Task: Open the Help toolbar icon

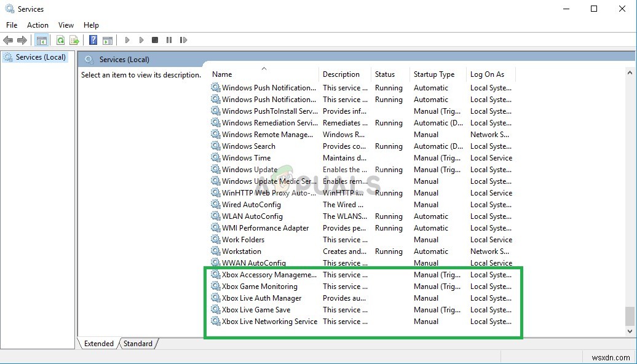Action: click(x=93, y=40)
